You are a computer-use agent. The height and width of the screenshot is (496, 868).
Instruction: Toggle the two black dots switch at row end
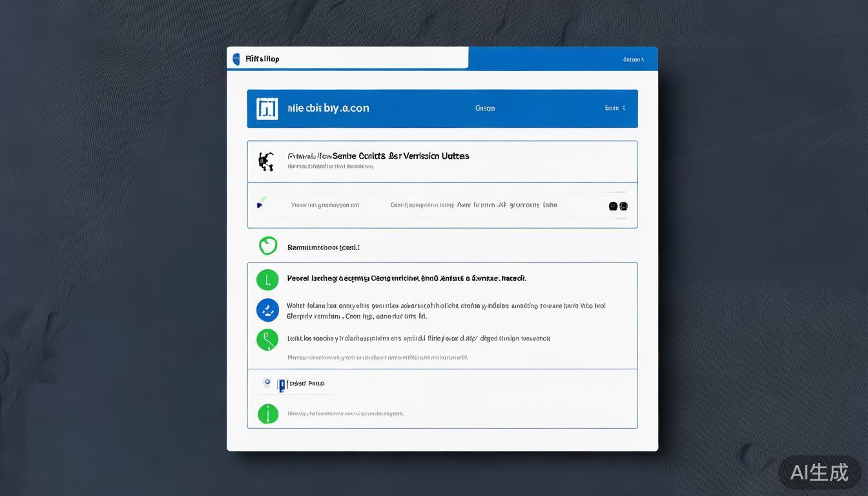pyautogui.click(x=618, y=206)
